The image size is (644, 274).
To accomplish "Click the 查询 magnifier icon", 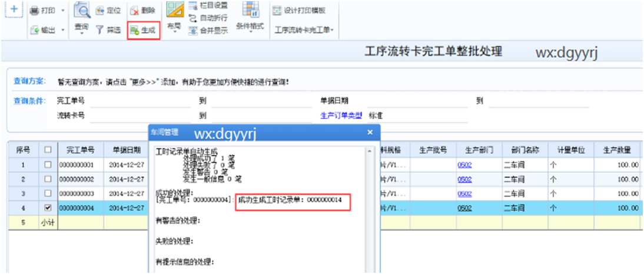I will (x=82, y=11).
